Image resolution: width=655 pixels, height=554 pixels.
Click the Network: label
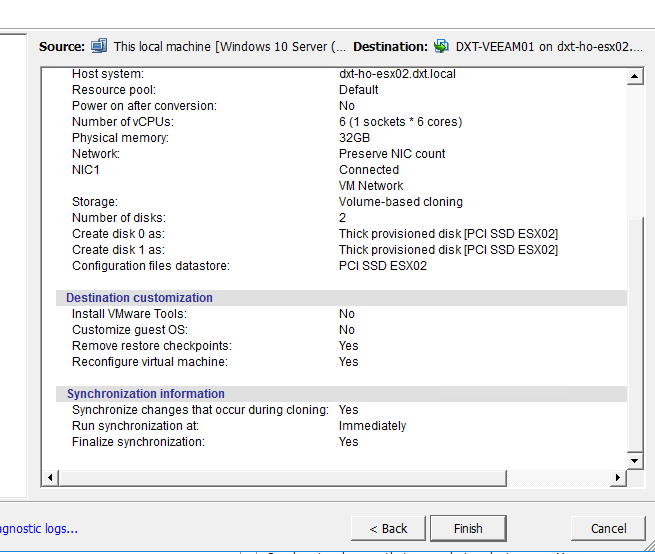[x=96, y=154]
